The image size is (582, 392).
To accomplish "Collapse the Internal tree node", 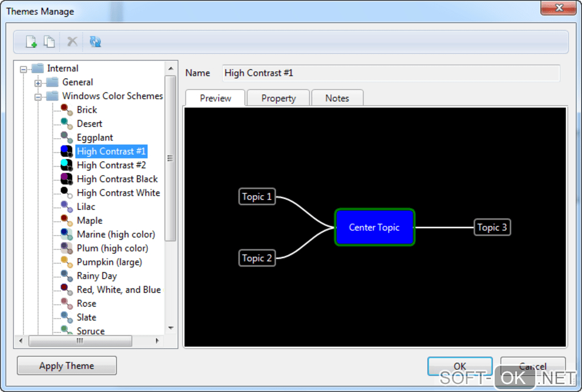I will tap(23, 69).
